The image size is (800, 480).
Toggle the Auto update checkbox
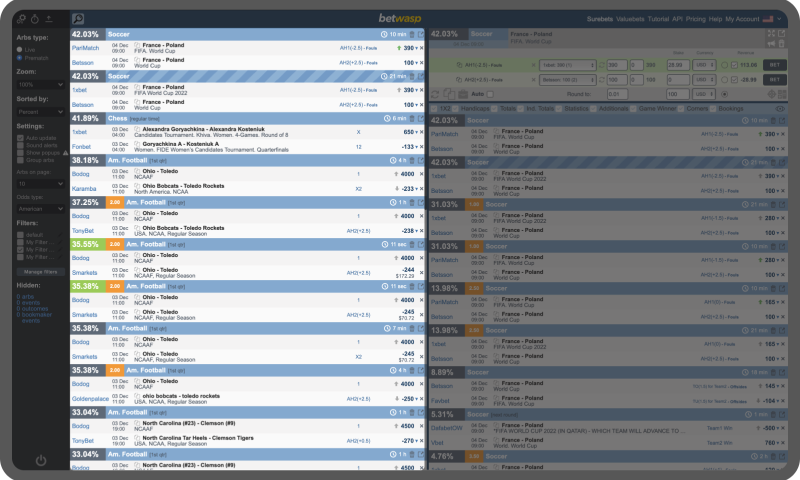[x=20, y=138]
